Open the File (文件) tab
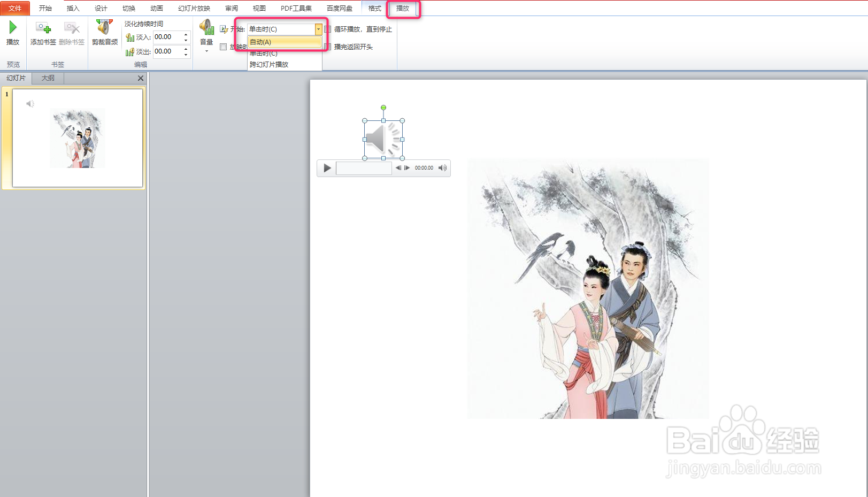The width and height of the screenshot is (868, 497). [15, 8]
